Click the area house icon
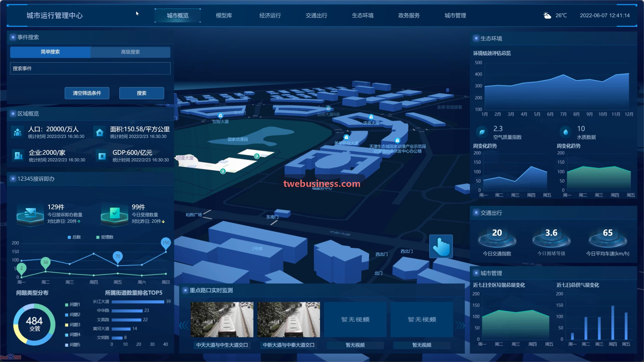 point(100,132)
